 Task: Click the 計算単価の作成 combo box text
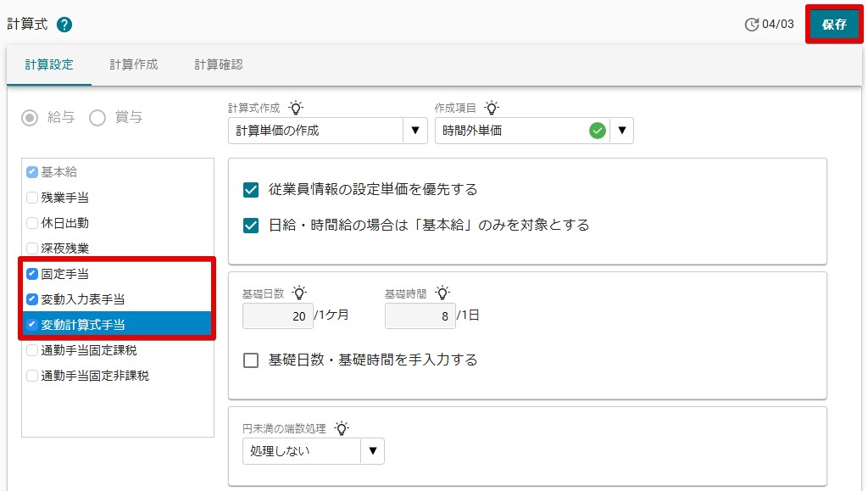tap(277, 131)
